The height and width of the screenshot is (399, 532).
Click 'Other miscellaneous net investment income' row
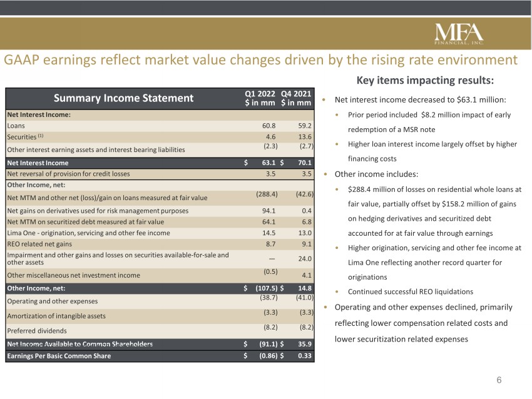tap(74, 275)
